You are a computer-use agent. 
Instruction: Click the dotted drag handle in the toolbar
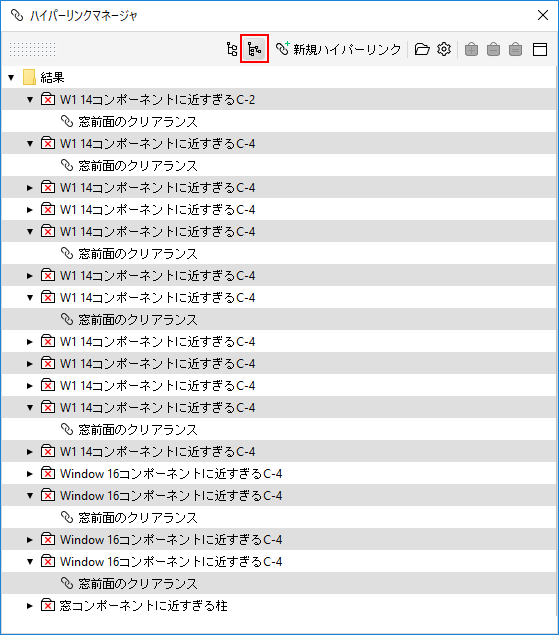(x=33, y=49)
